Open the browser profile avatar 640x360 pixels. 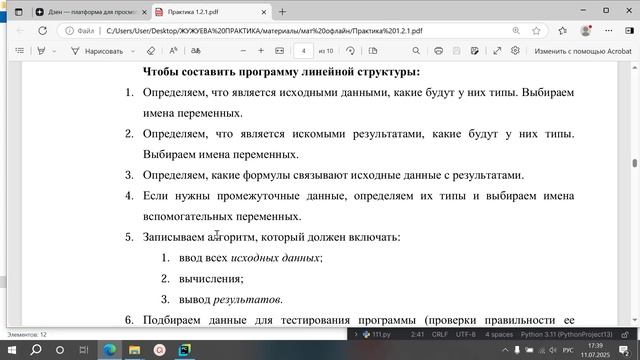point(586,31)
